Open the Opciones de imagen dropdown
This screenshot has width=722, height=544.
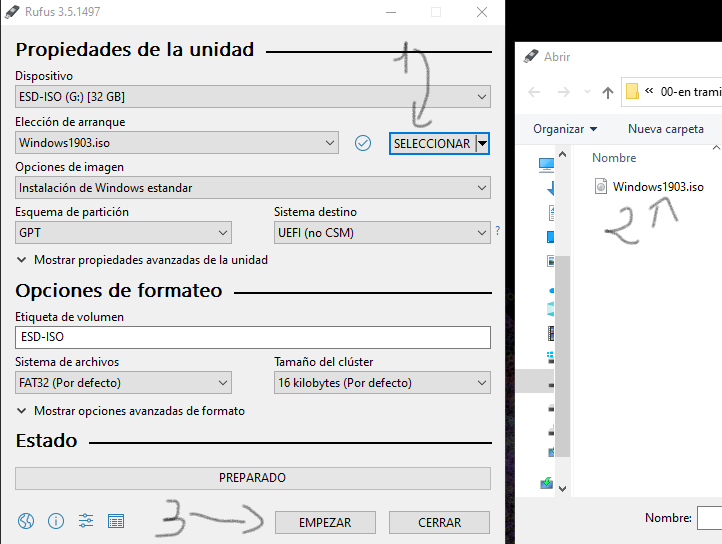pos(253,187)
